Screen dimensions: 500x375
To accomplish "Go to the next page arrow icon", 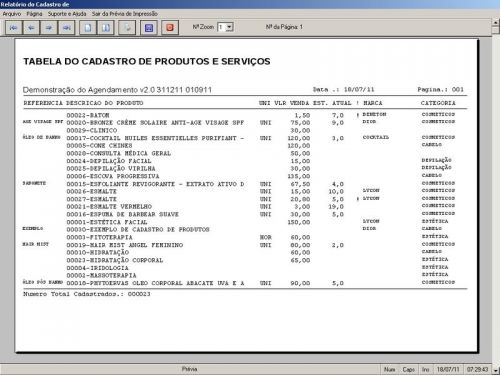I will pos(49,28).
